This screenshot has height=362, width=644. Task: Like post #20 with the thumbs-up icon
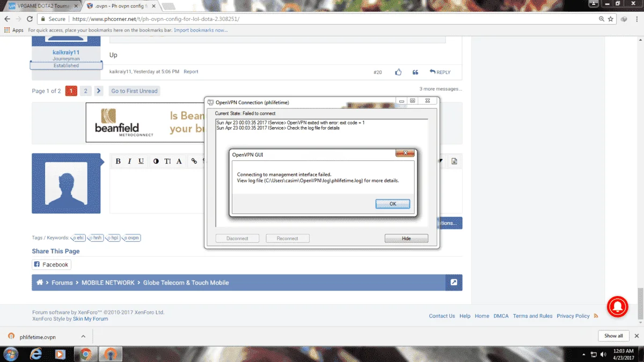[x=398, y=72]
